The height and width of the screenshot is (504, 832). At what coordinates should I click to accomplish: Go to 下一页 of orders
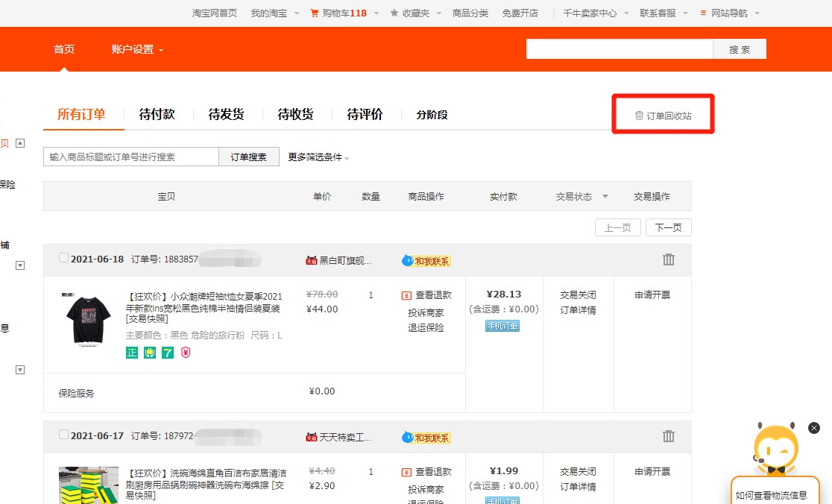click(669, 227)
